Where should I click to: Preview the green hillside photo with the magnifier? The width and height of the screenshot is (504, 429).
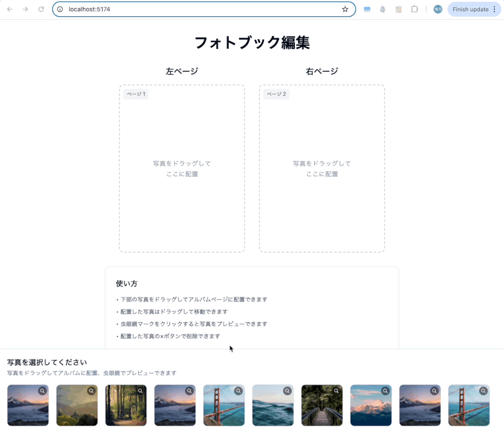coord(91,391)
